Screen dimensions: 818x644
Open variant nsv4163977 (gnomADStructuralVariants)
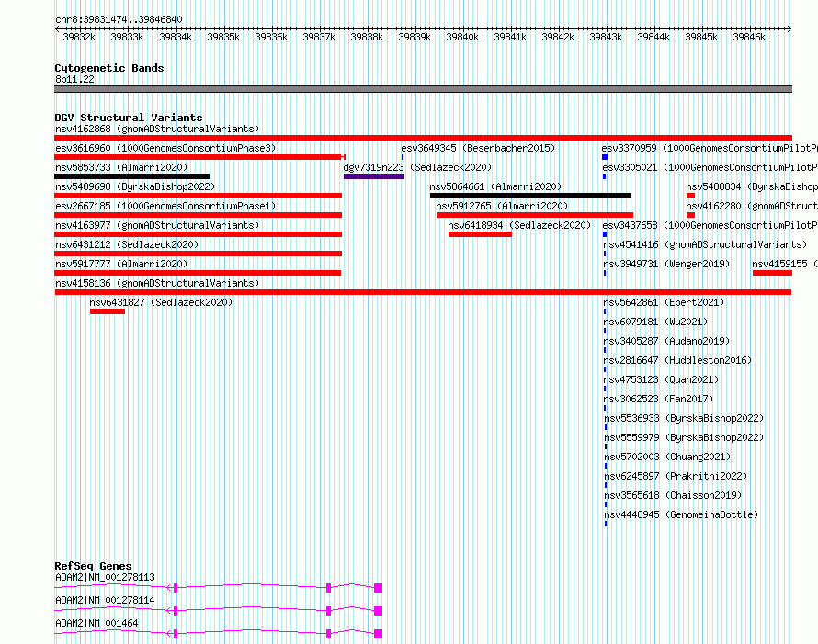[157, 225]
